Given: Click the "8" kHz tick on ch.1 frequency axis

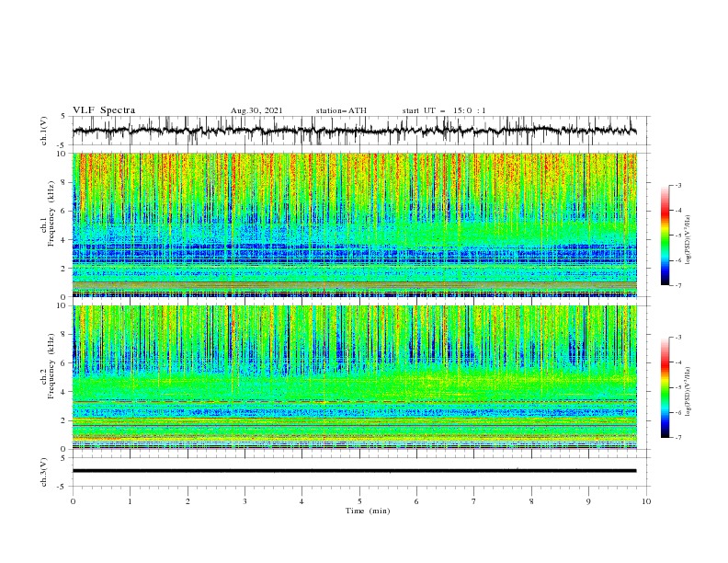Looking at the screenshot, I should point(64,182).
